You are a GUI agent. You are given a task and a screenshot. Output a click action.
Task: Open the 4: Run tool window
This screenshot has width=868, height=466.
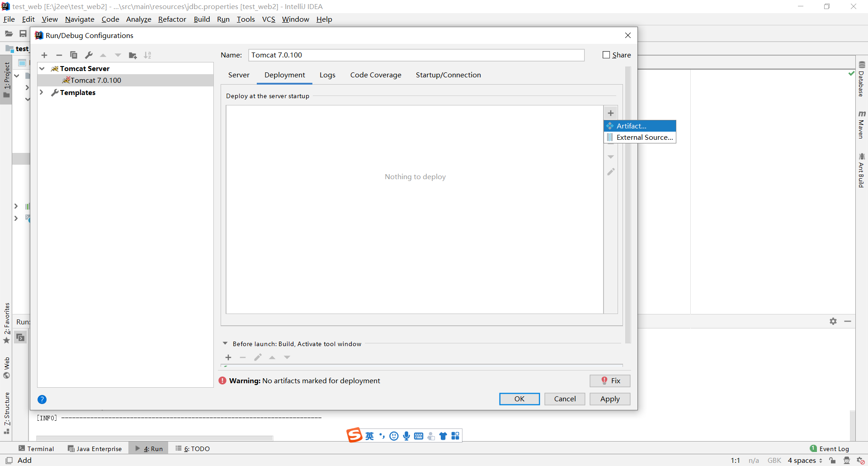(x=149, y=448)
